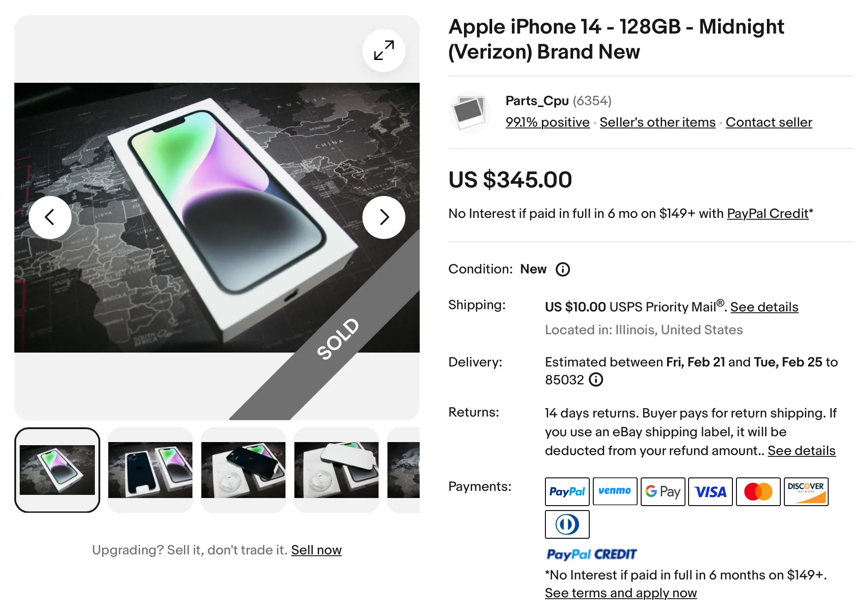Viewport: 868px width, 613px height.
Task: Select the third product thumbnail
Action: (x=243, y=470)
